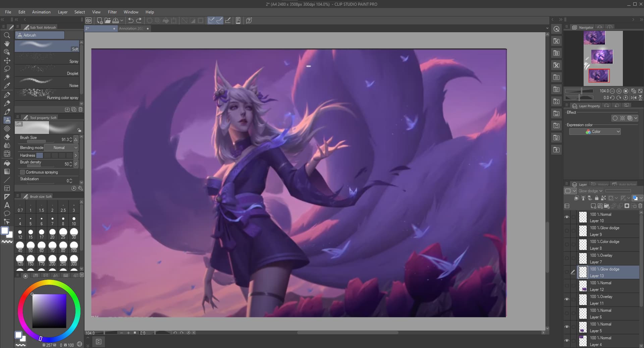The image size is (644, 348).
Task: Open the Blending mode Normal dropdown
Action: pyautogui.click(x=61, y=148)
